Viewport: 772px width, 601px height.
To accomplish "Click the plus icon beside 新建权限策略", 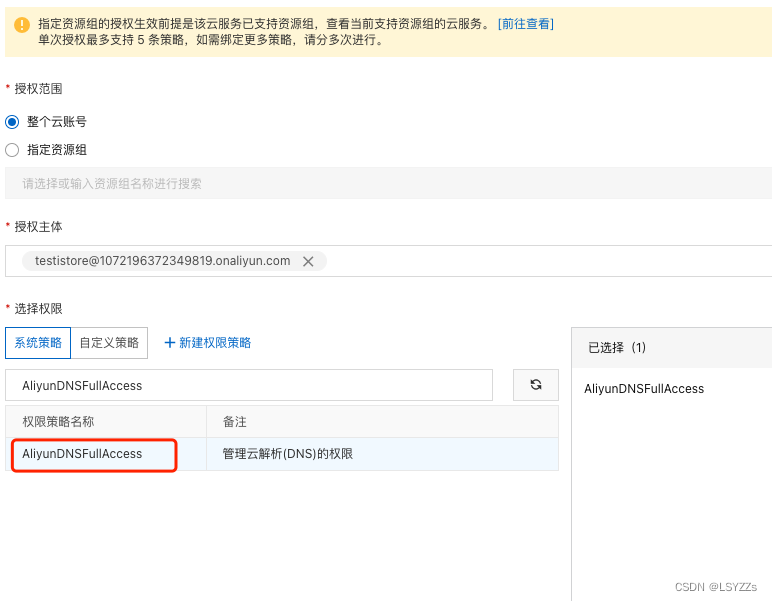I will click(170, 343).
